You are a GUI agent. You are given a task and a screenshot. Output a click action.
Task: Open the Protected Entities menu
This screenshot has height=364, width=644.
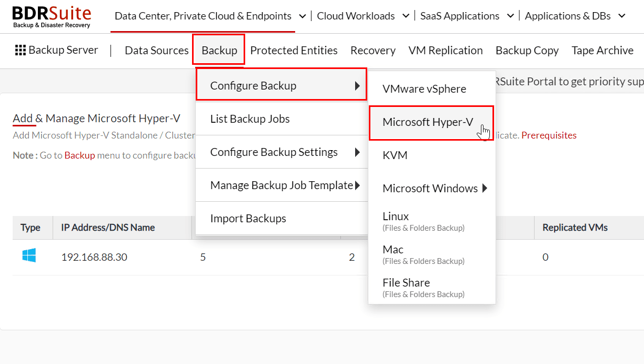pyautogui.click(x=294, y=51)
